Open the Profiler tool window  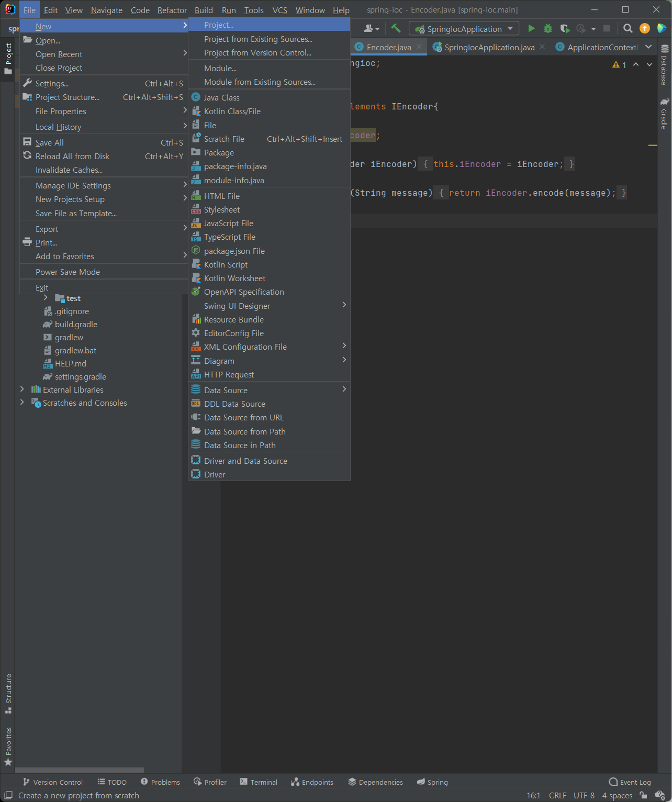click(210, 782)
